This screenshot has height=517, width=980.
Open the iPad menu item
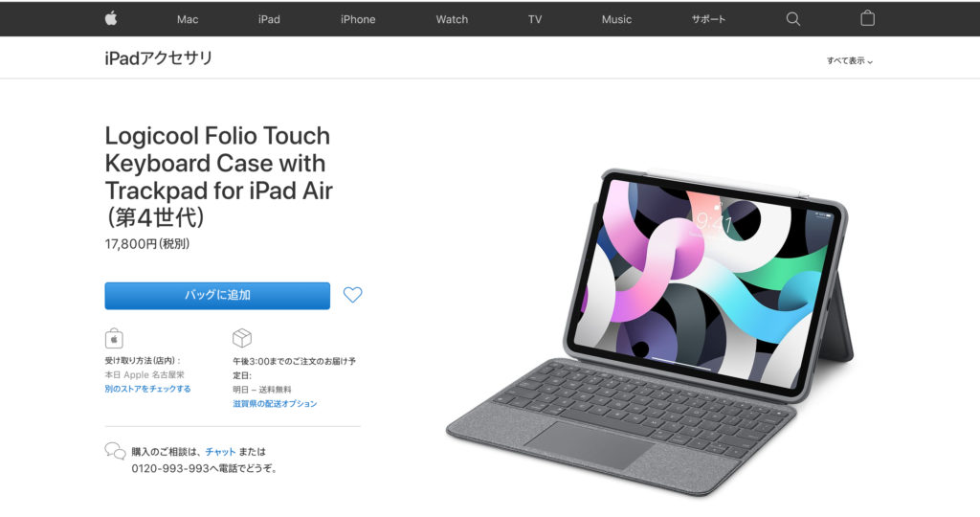pos(269,19)
